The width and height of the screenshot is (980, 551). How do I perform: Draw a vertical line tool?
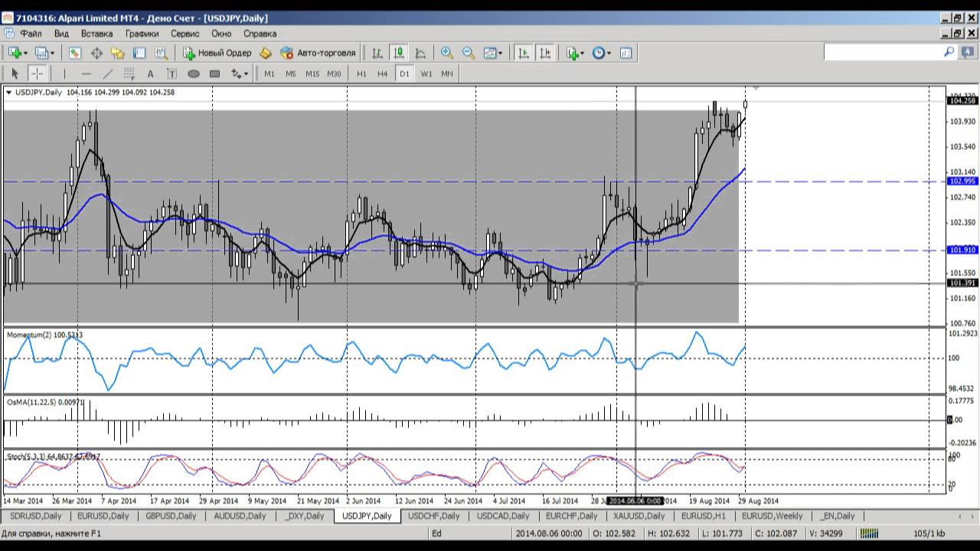[64, 73]
